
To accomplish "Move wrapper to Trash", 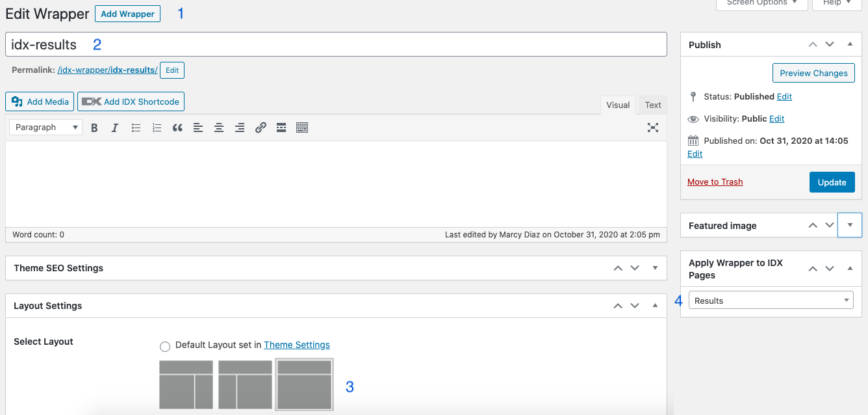I will [715, 182].
